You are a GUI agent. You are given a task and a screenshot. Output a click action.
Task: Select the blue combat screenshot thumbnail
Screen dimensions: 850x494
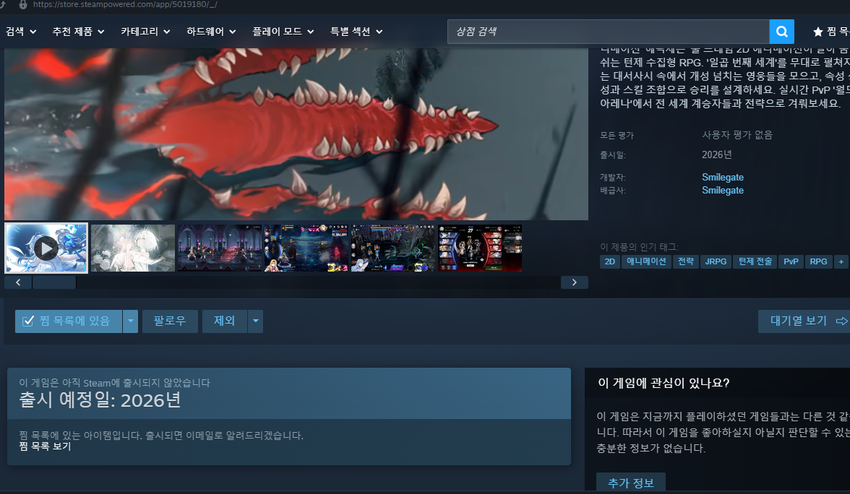click(306, 248)
